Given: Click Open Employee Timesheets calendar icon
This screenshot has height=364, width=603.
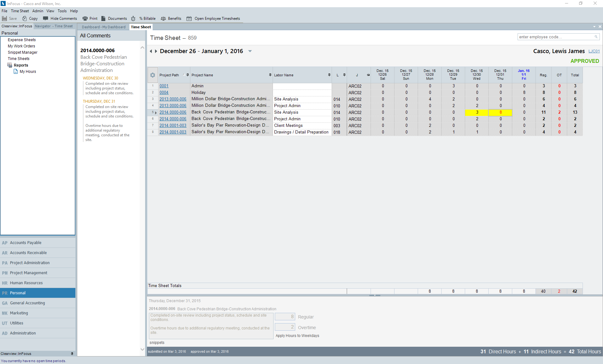Looking at the screenshot, I should [x=189, y=19].
